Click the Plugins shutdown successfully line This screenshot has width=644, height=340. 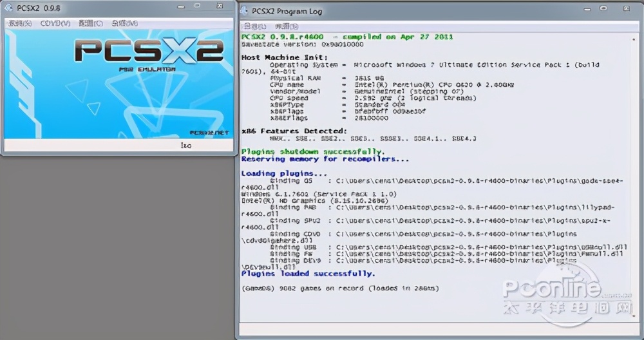313,151
